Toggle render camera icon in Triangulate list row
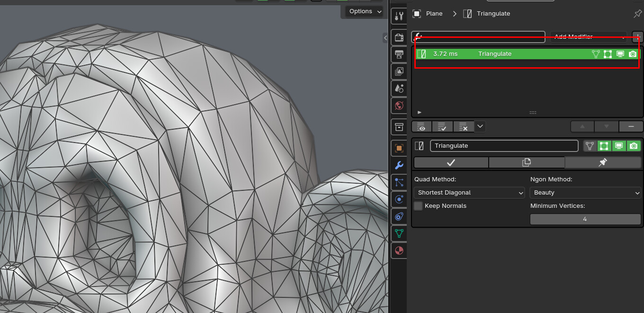Viewport: 644px width, 313px height. tap(633, 54)
